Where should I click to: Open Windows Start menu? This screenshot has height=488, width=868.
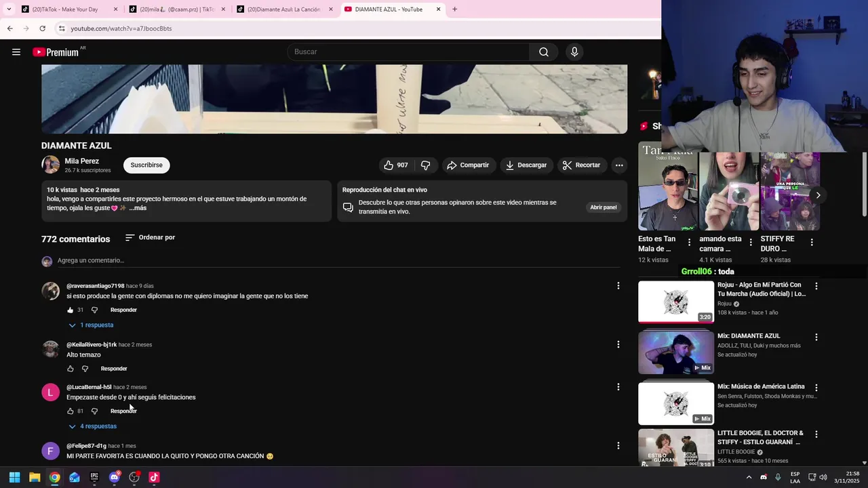[x=14, y=477]
